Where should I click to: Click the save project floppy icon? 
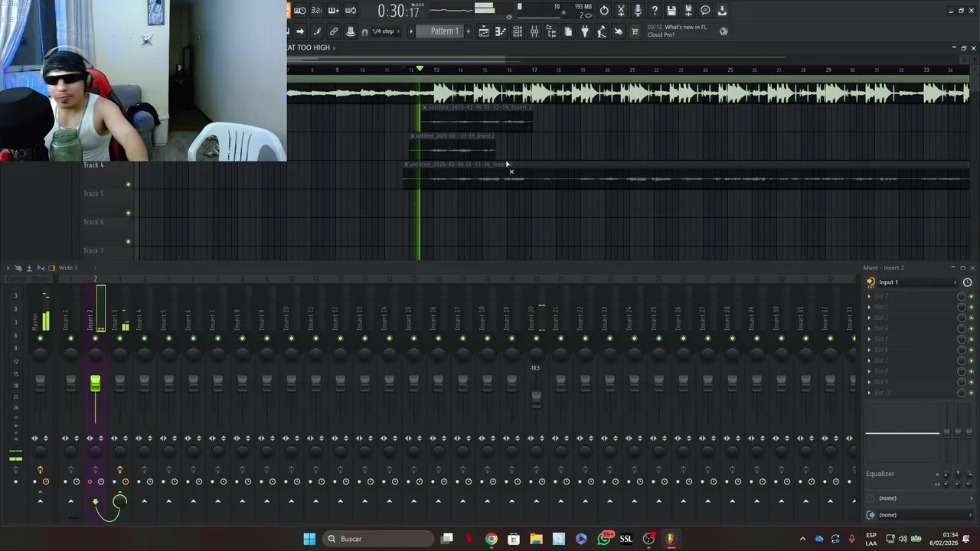point(671,11)
